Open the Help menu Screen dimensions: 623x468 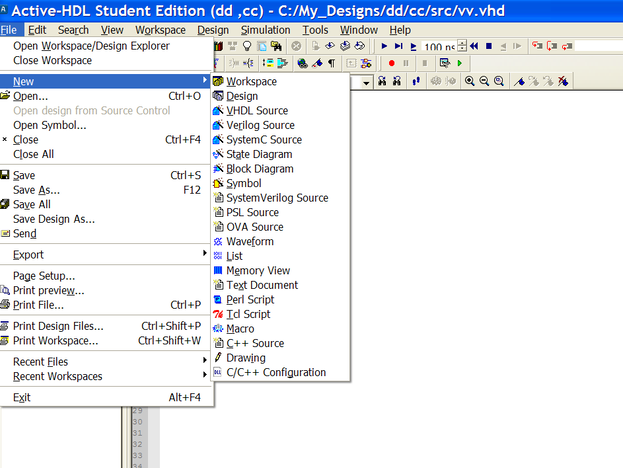(400, 30)
